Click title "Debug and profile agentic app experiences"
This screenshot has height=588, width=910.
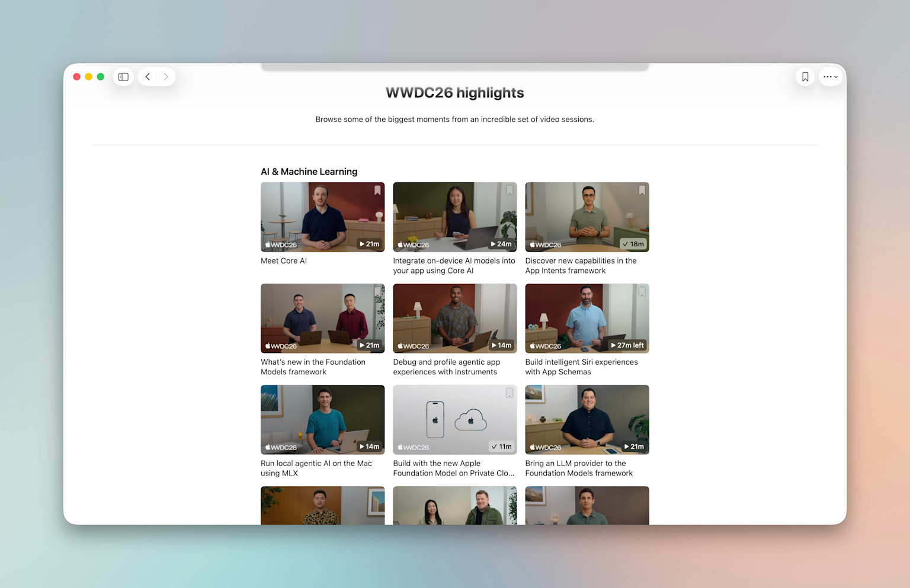pyautogui.click(x=447, y=367)
